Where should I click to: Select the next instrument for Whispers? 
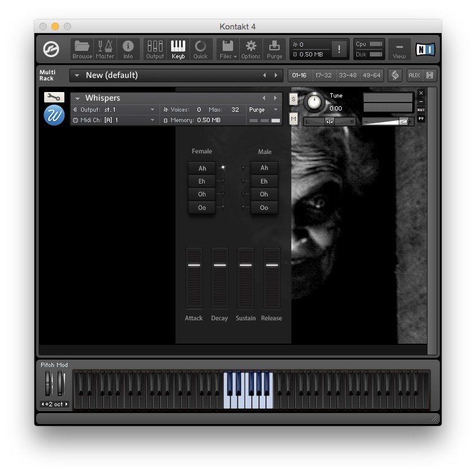point(275,98)
